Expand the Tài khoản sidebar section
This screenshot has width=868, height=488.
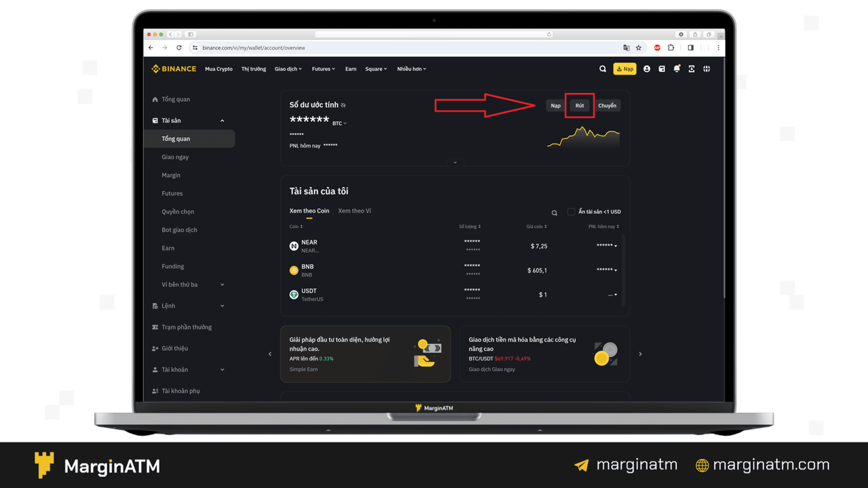[222, 370]
